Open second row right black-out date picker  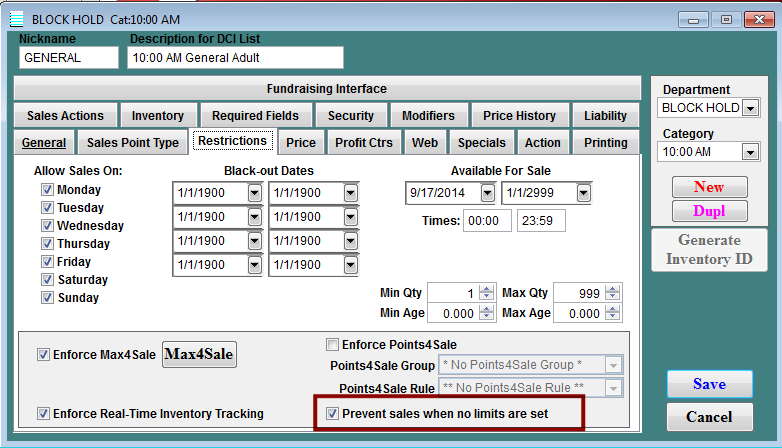351,217
